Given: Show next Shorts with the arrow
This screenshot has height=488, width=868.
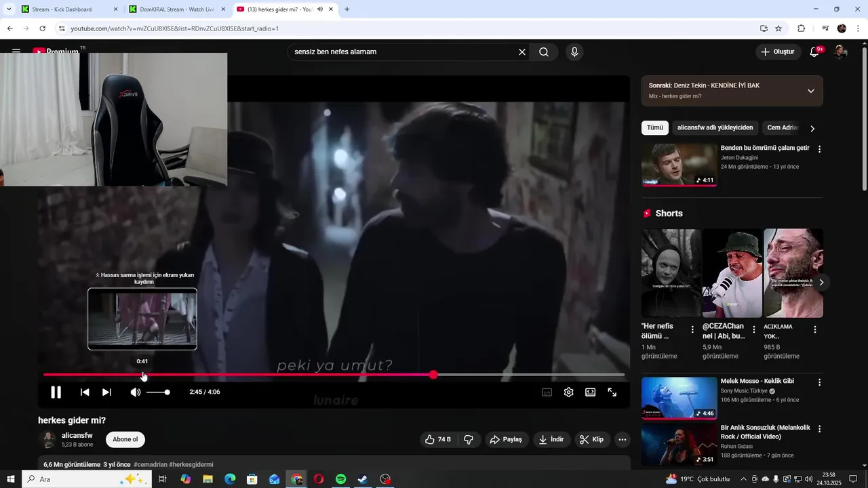Looking at the screenshot, I should tap(821, 282).
